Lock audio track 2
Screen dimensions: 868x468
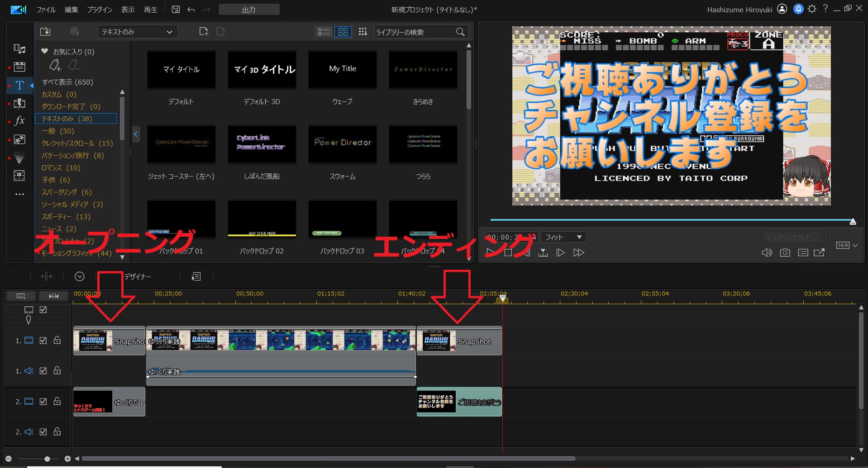pos(57,431)
